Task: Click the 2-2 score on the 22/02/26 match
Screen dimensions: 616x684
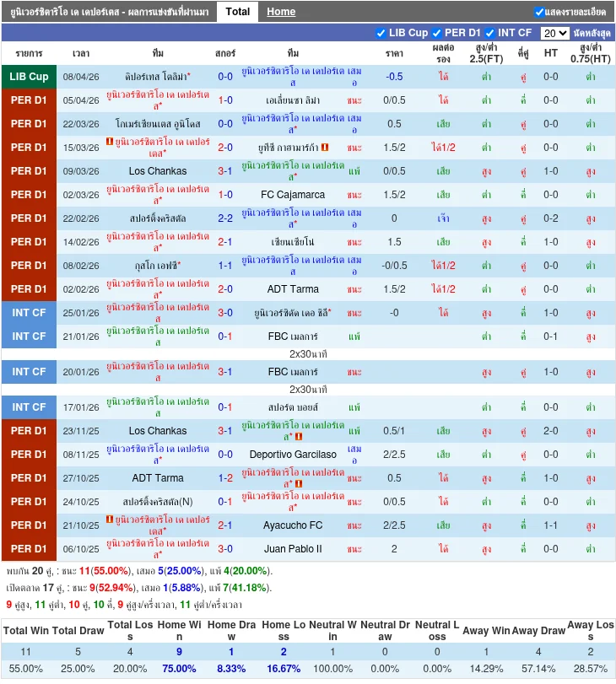Action: (225, 218)
